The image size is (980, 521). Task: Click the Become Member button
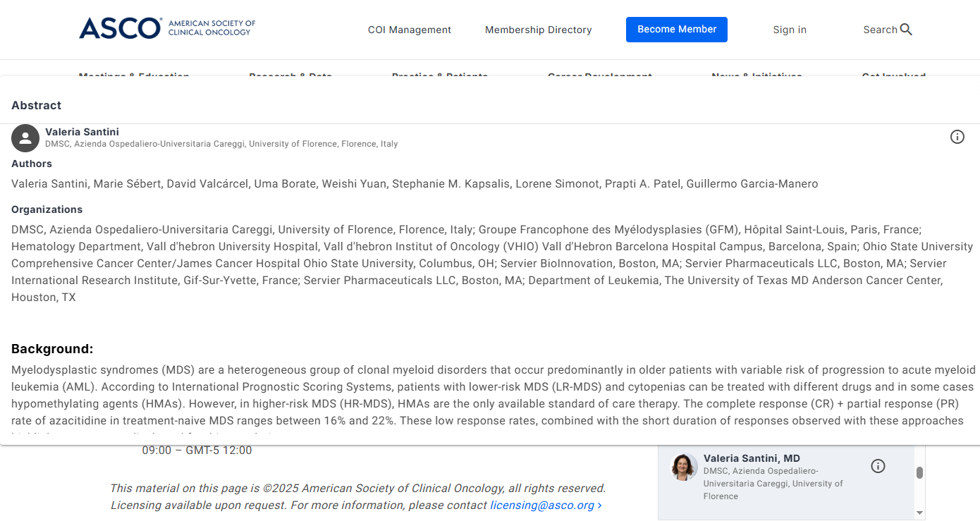point(676,30)
